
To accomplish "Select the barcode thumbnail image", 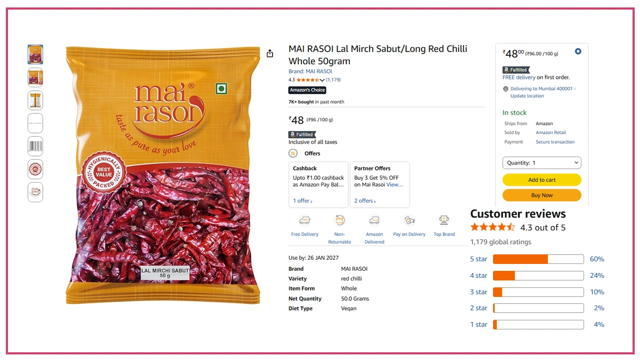I will click(35, 146).
